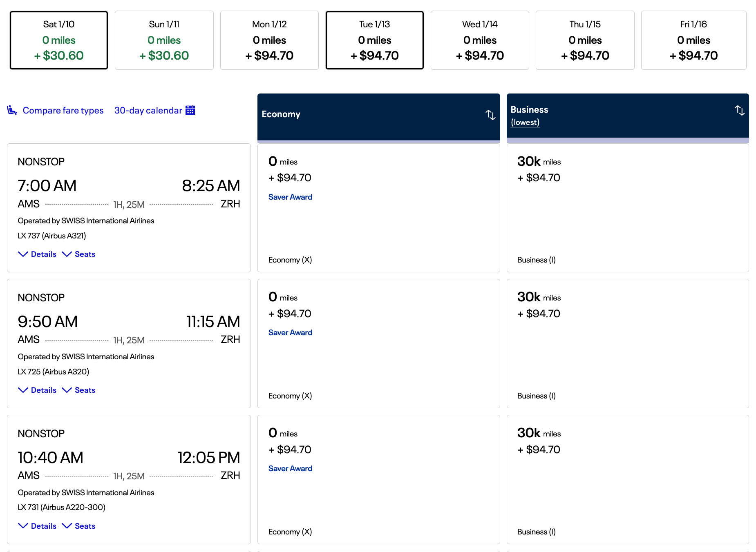Click the seat icon beside Compare fare types
This screenshot has width=756, height=552.
12,110
